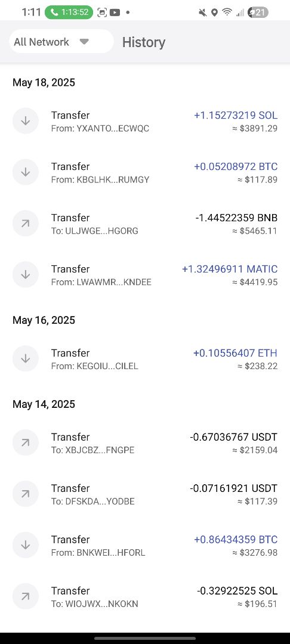Tap the send arrow icon for BNB transfer

click(26, 224)
